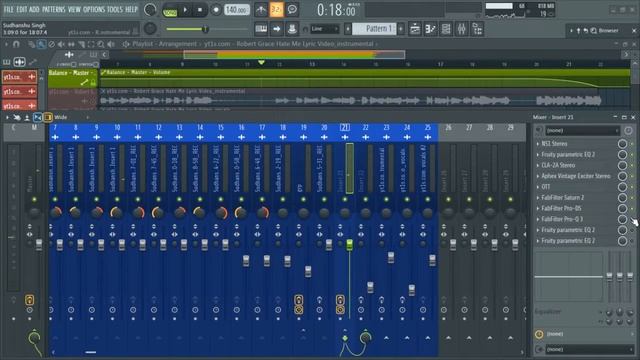The image size is (640, 360).
Task: Open the PATTERNS menu
Action: pos(53,9)
